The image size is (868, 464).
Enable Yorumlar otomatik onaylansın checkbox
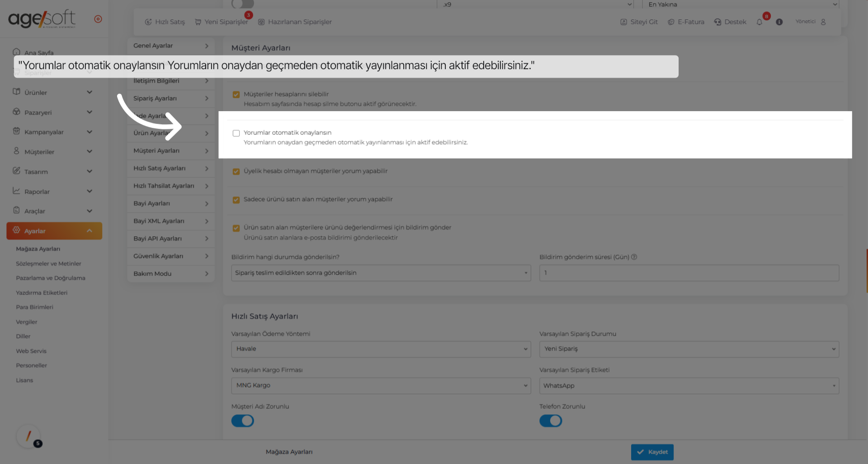[x=236, y=133]
